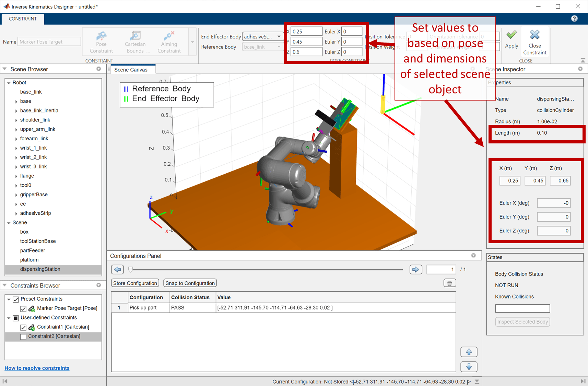Select the CONSTRAINT ribbon tab
This screenshot has width=588, height=386.
[23, 19]
